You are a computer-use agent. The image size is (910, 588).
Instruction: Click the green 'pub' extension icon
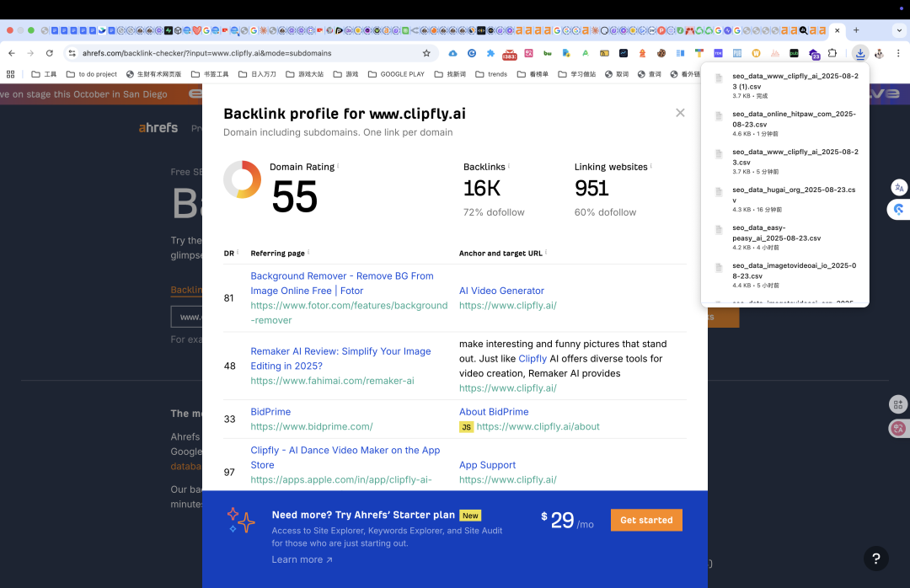[x=794, y=53]
